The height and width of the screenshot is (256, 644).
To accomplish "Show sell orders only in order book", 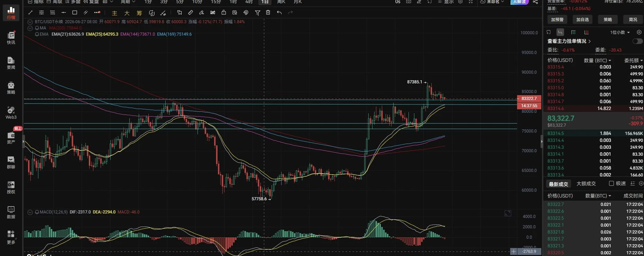I will [587, 32].
